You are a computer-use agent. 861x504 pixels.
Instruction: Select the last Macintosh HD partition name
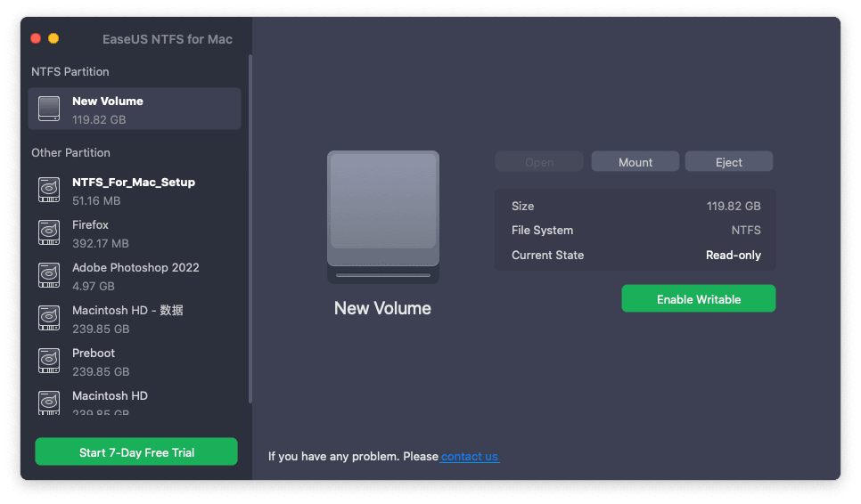pos(110,396)
